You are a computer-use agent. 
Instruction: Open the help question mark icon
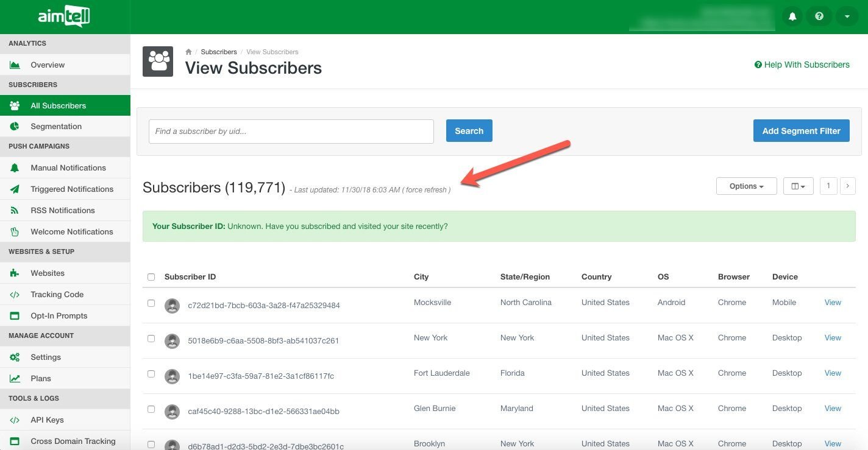819,16
